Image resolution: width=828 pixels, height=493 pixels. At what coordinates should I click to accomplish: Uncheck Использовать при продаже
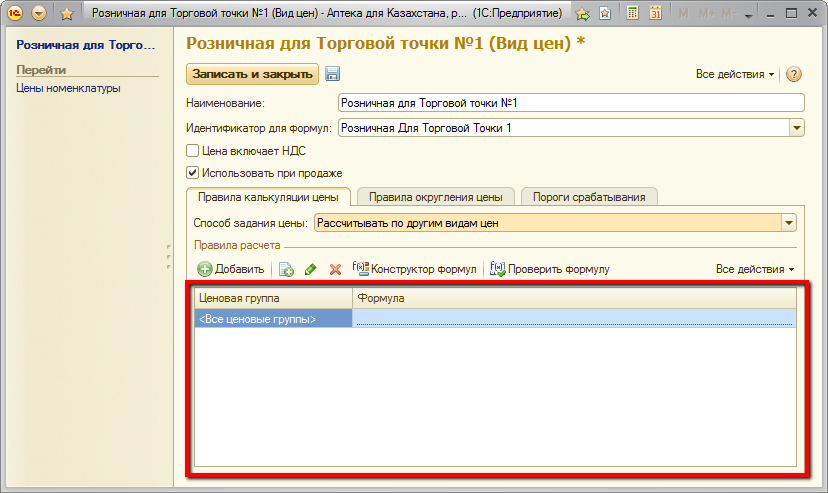193,172
